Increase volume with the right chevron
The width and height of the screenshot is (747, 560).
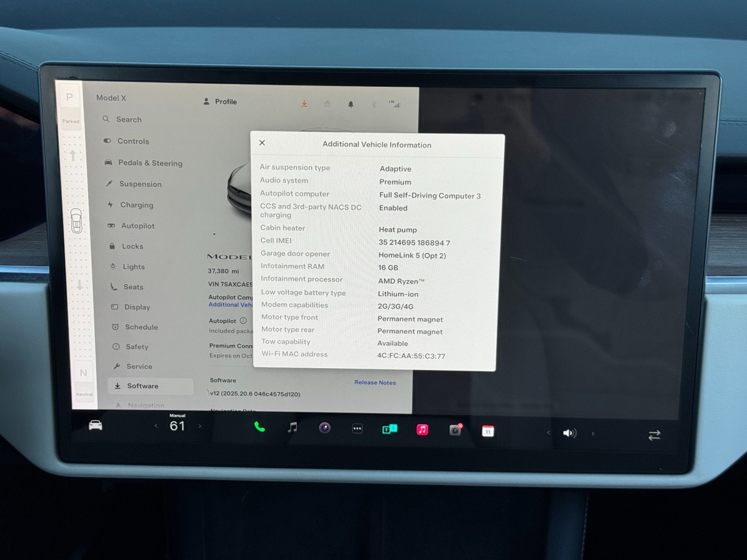[593, 434]
